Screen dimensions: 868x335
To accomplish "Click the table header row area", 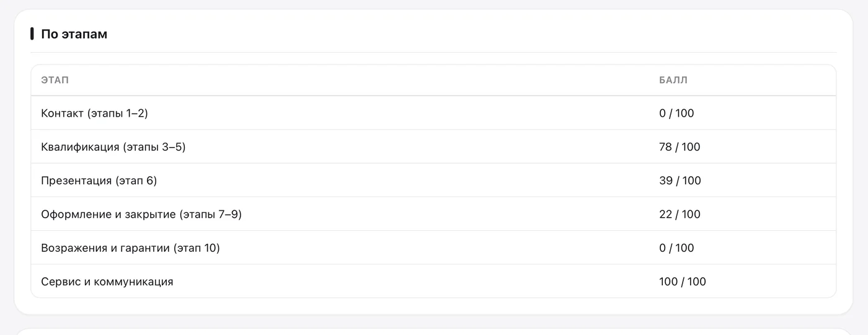I will pos(433,80).
